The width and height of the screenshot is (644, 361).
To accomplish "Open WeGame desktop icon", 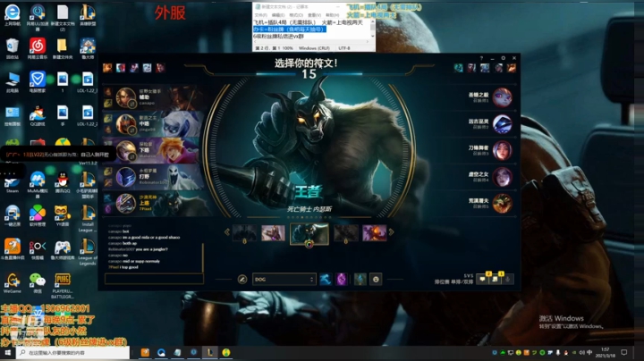I will tap(13, 282).
